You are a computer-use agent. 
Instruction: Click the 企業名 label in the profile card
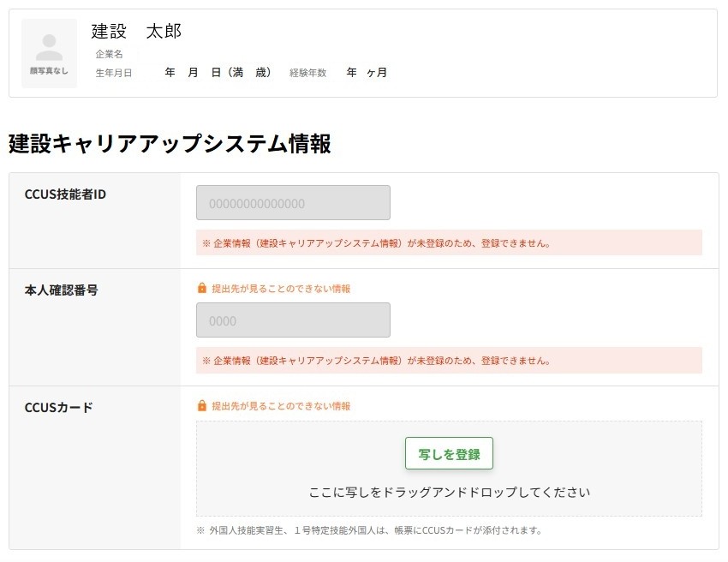pyautogui.click(x=110, y=54)
